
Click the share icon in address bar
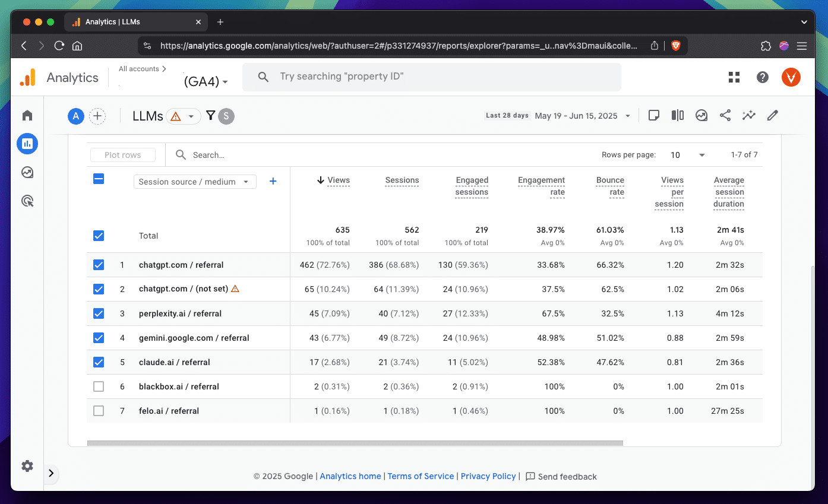coord(654,46)
